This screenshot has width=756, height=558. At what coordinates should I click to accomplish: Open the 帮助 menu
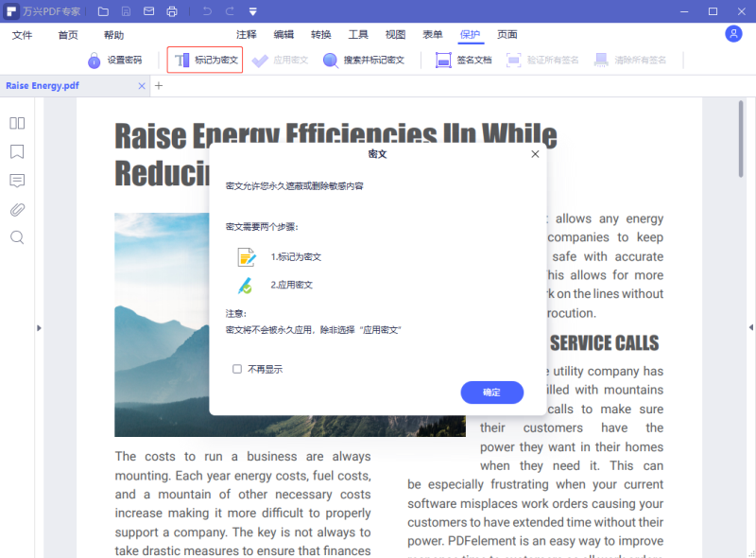[x=113, y=35]
